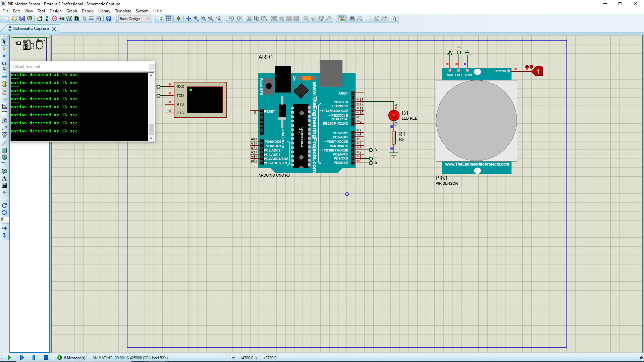Click the ARD1 component label

pyautogui.click(x=266, y=57)
